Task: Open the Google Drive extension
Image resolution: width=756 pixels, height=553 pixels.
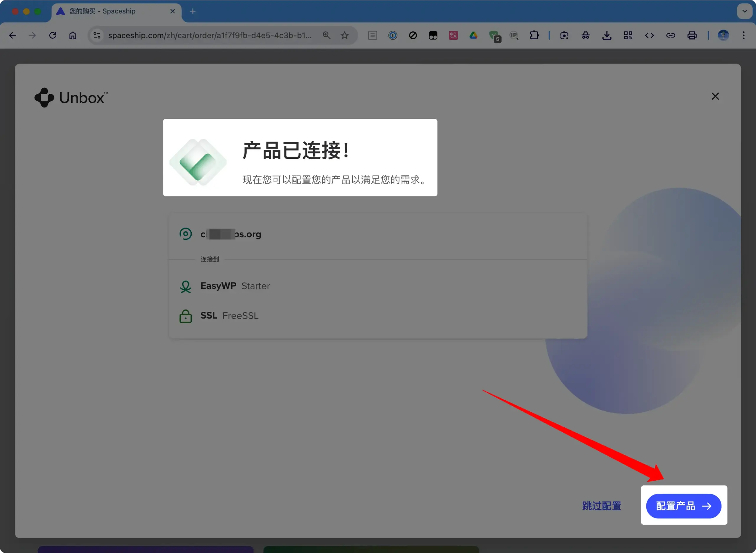Action: click(473, 35)
